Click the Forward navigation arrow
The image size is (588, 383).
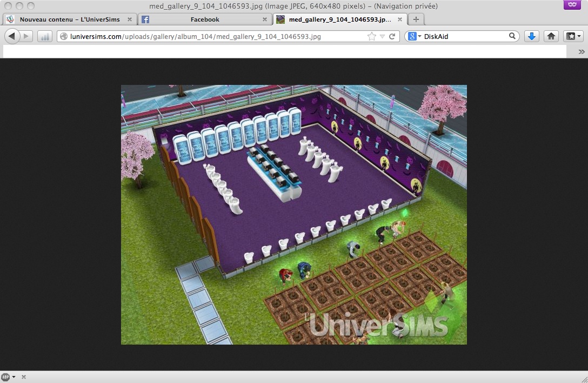26,36
